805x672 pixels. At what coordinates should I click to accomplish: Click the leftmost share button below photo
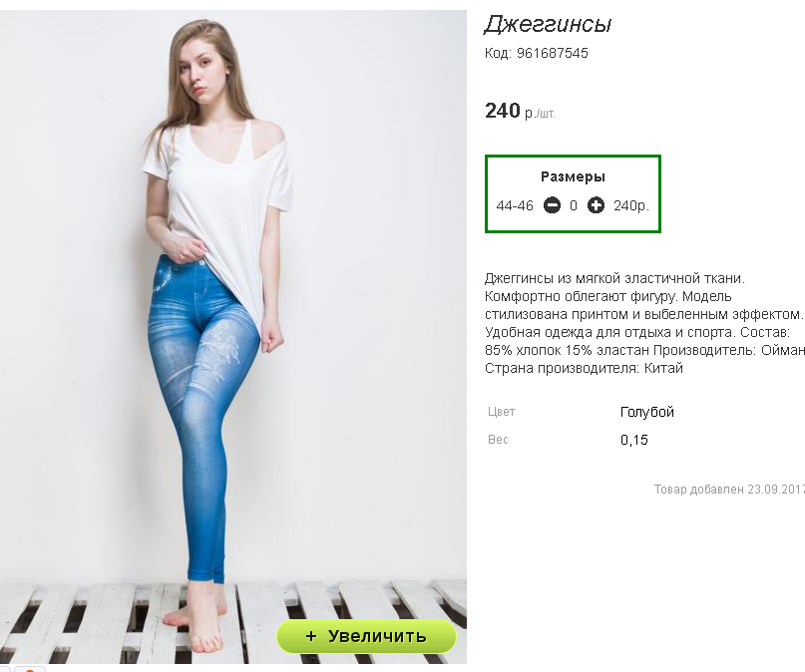[4, 669]
